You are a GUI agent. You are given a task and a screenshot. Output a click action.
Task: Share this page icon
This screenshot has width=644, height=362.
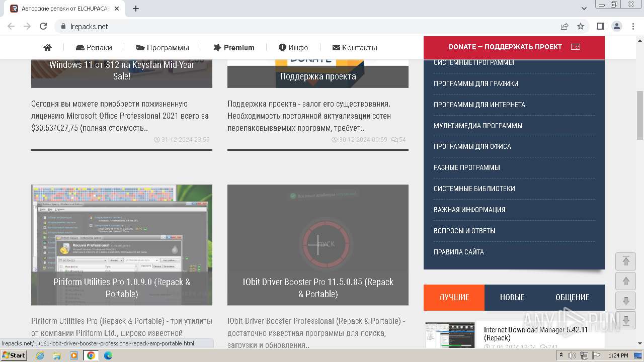tap(565, 26)
